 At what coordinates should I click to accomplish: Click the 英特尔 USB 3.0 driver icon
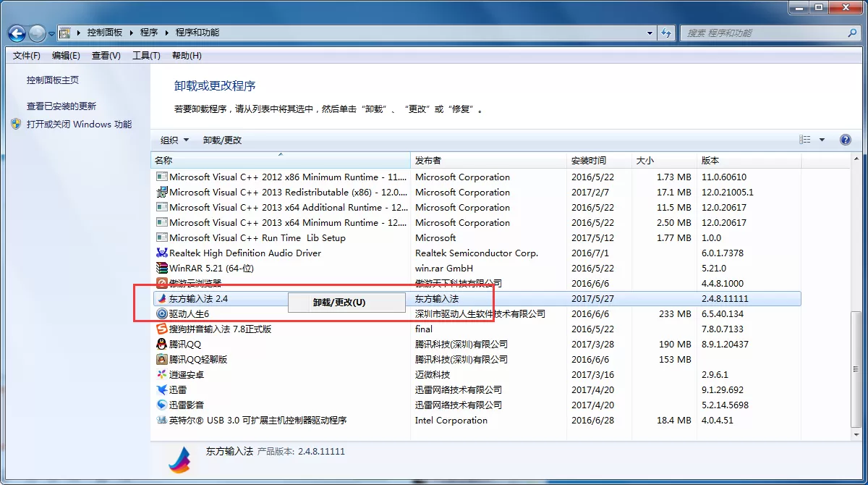[162, 420]
